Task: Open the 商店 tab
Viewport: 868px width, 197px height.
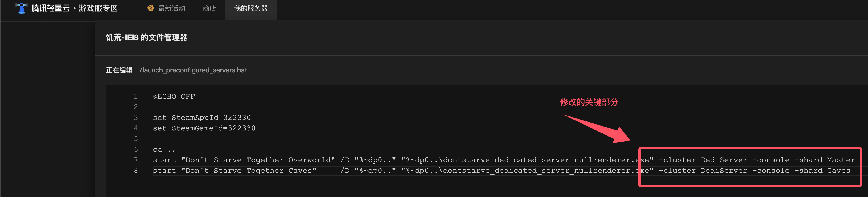Action: (x=209, y=8)
